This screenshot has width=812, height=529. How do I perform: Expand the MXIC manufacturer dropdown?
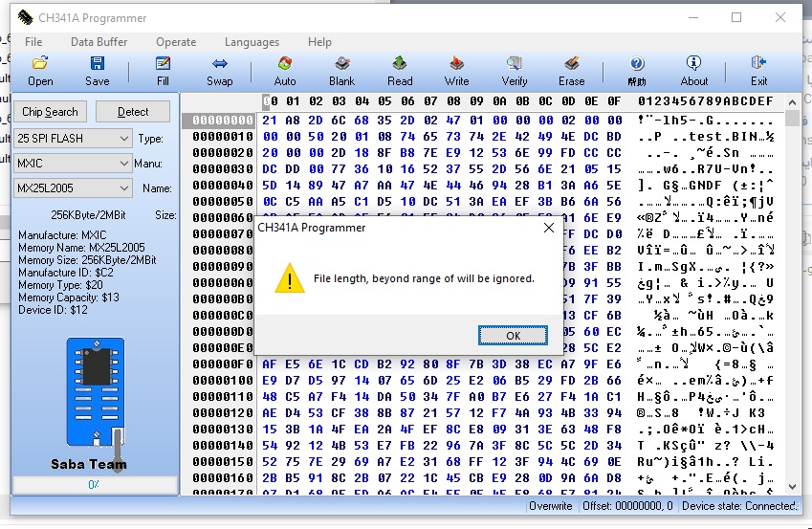(123, 164)
